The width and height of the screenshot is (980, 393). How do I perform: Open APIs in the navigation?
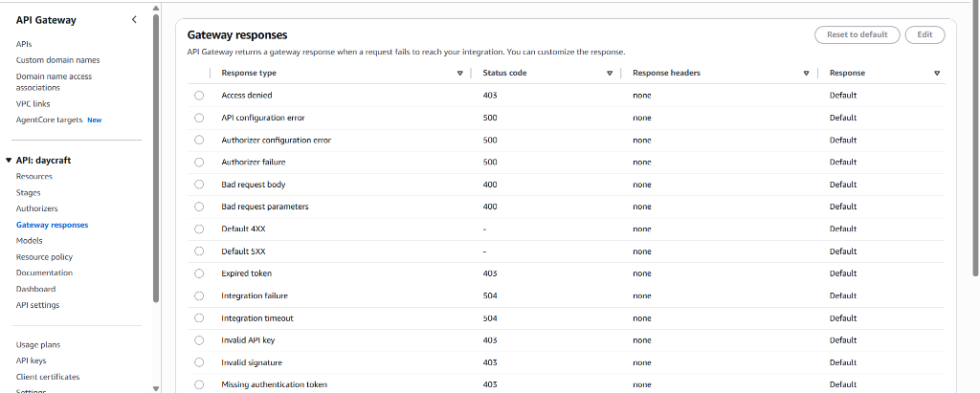24,44
